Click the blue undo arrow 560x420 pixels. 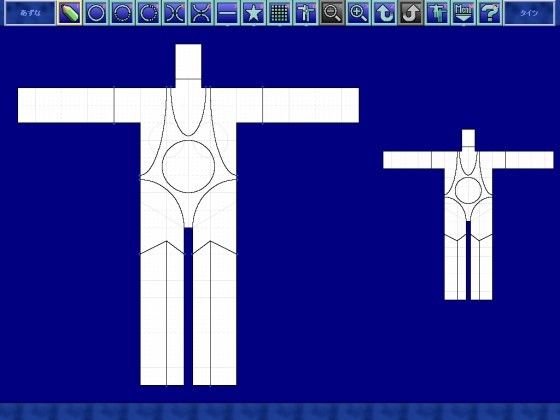pyautogui.click(x=385, y=13)
